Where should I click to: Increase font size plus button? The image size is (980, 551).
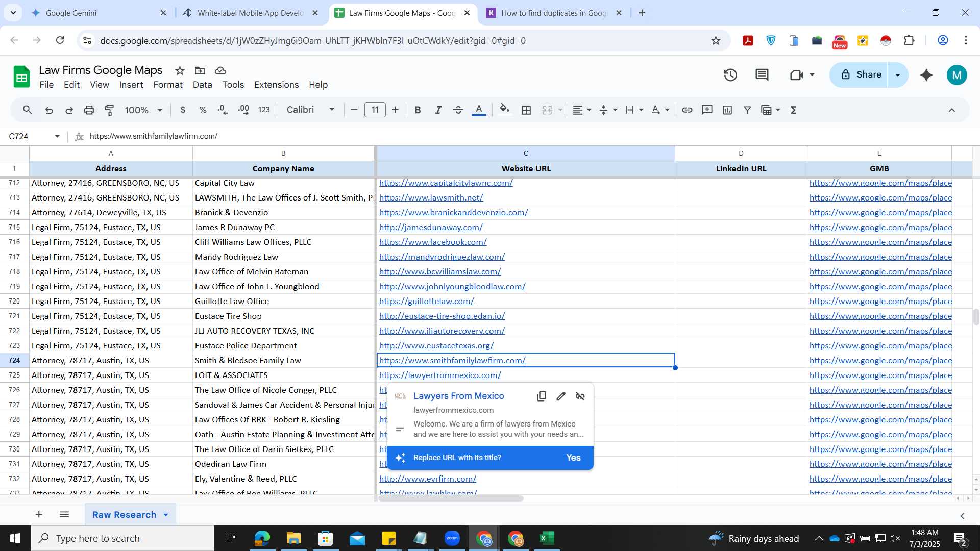395,110
